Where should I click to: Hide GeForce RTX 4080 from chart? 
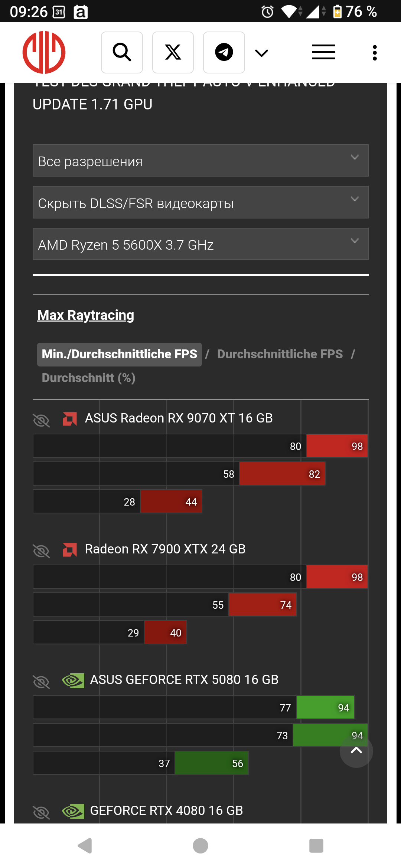click(x=41, y=812)
